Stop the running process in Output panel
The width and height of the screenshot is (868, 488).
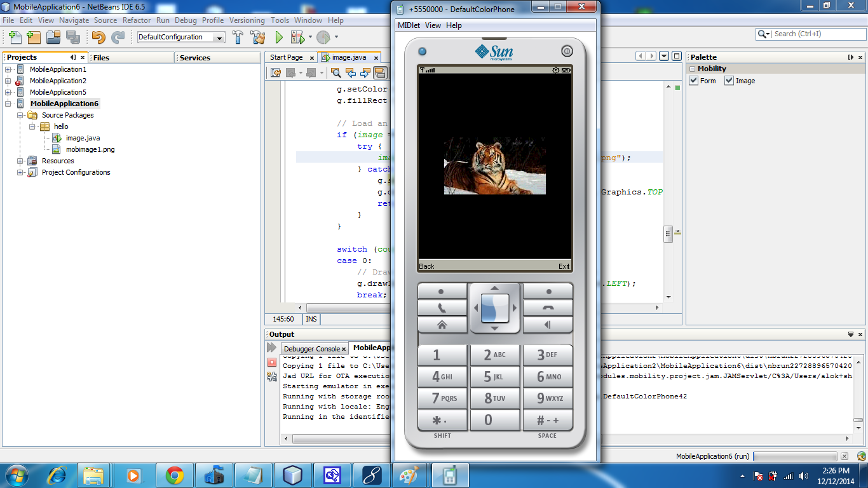coord(272,362)
